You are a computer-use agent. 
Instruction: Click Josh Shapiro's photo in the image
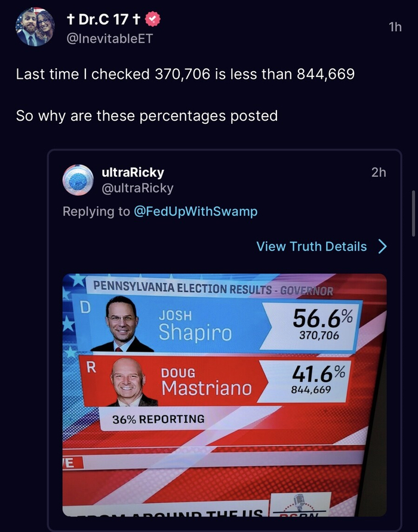[122, 326]
